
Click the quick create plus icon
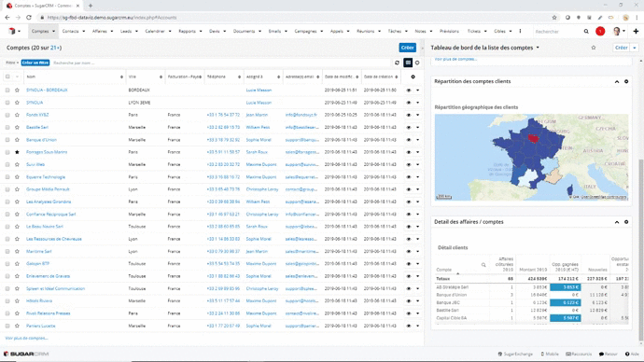(x=636, y=31)
